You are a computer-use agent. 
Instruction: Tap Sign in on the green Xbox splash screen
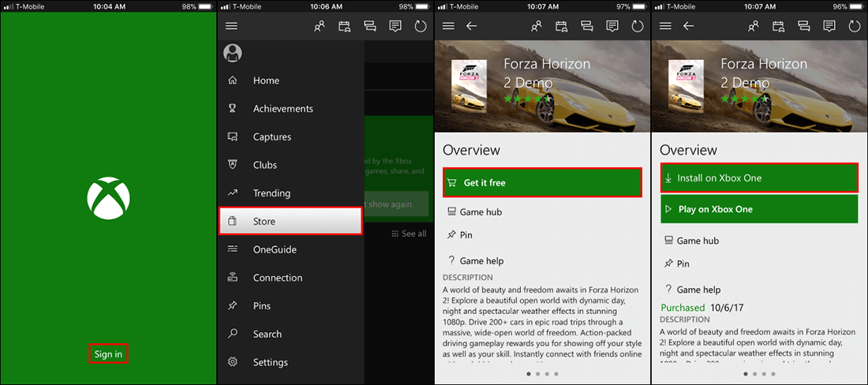tap(109, 354)
